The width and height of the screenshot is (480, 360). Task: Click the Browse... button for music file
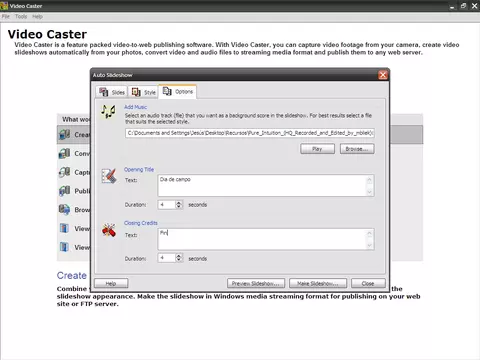tap(357, 149)
